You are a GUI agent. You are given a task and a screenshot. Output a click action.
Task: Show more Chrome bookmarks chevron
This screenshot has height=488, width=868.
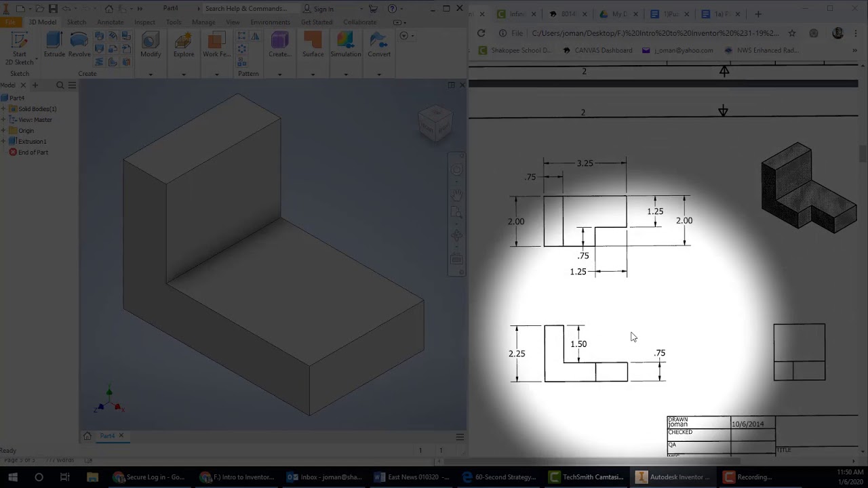coord(855,50)
